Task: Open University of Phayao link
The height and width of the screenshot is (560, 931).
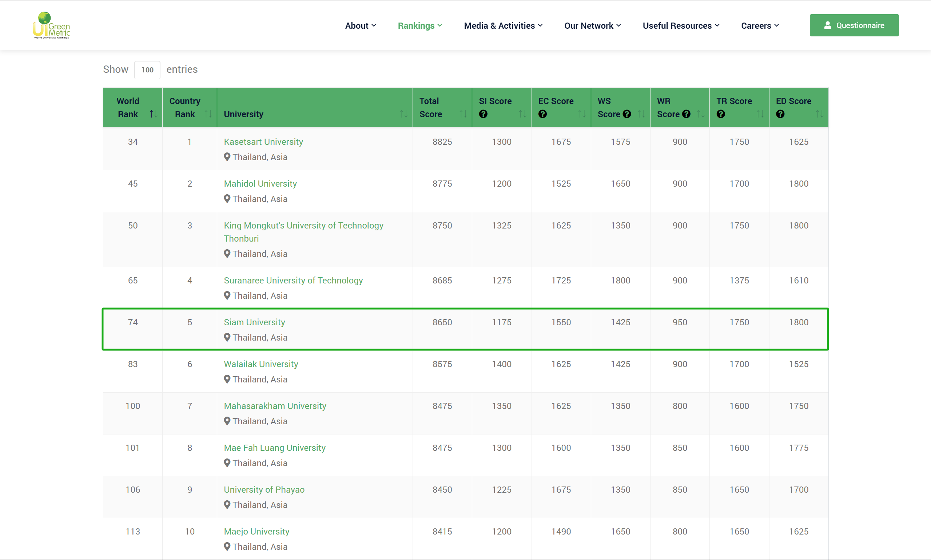Action: [264, 490]
